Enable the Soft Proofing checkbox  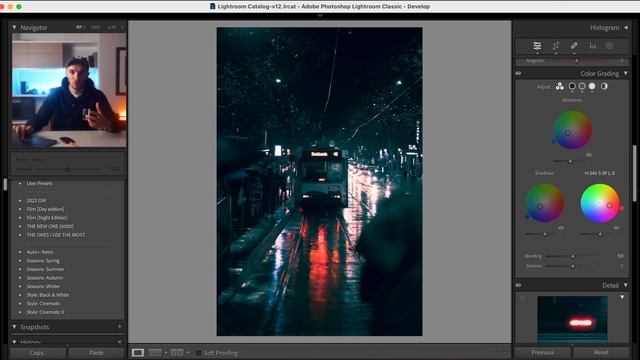point(198,353)
